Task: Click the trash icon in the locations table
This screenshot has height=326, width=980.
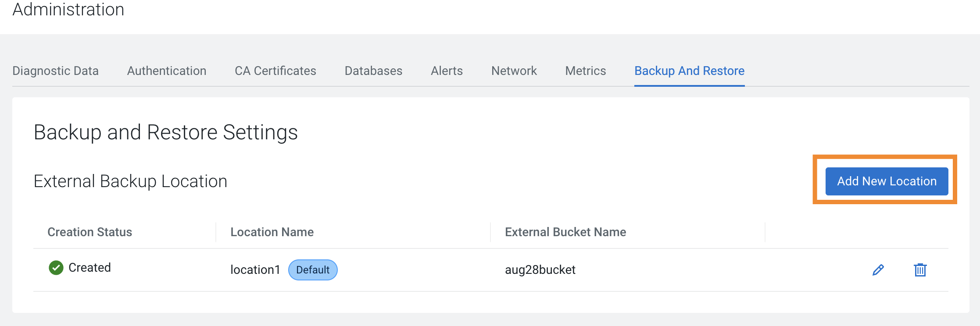Action: pos(920,270)
